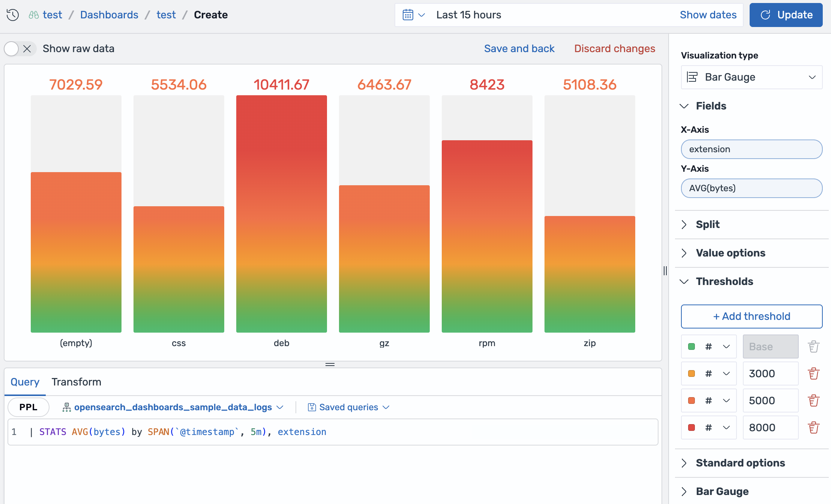Expand the Split section
This screenshot has width=831, height=504.
700,225
